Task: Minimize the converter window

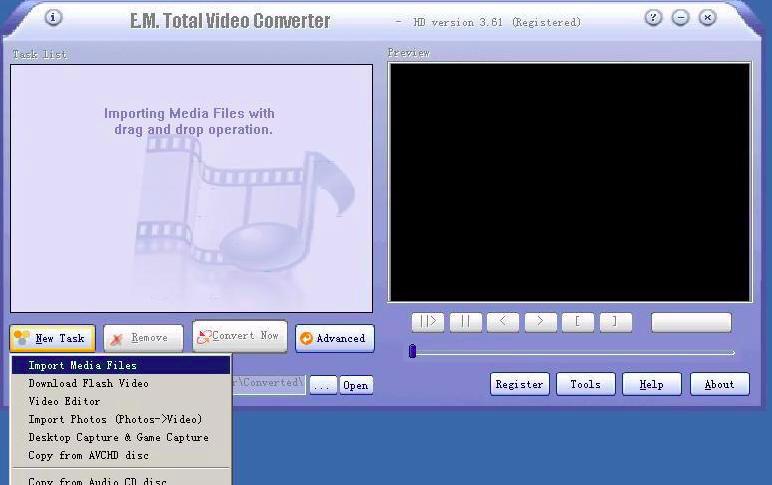Action: (x=680, y=18)
